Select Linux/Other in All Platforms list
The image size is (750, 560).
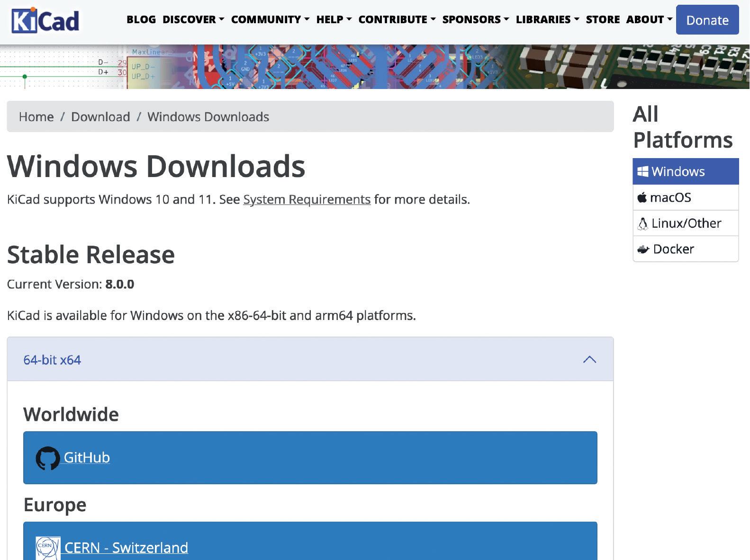686,223
